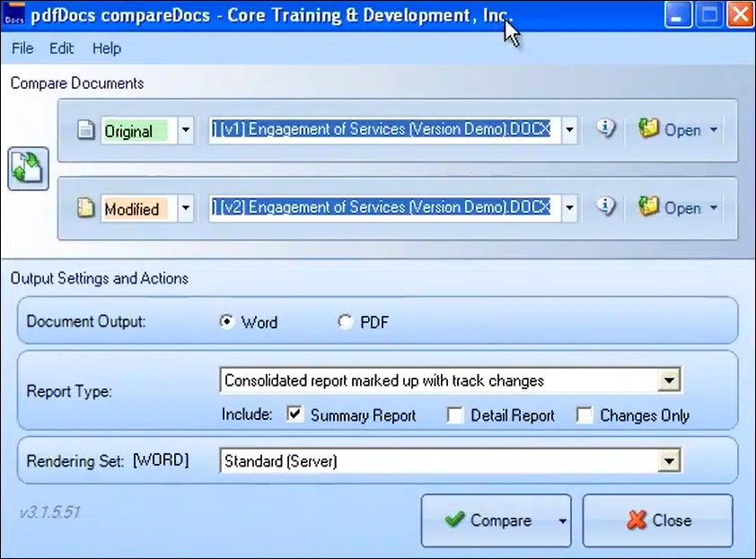Select Word document output
The width and height of the screenshot is (756, 559).
226,321
